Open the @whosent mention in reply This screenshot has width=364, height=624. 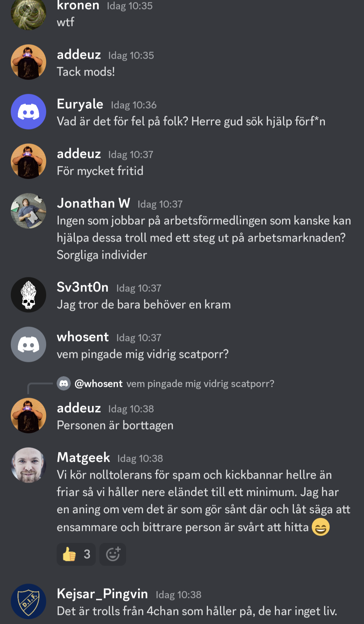[98, 384]
